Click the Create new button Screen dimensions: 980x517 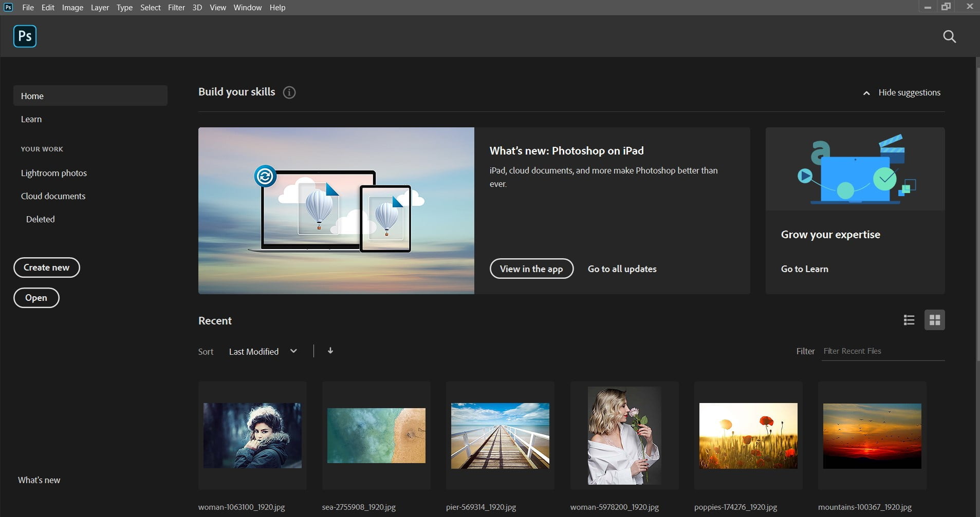[x=46, y=267]
